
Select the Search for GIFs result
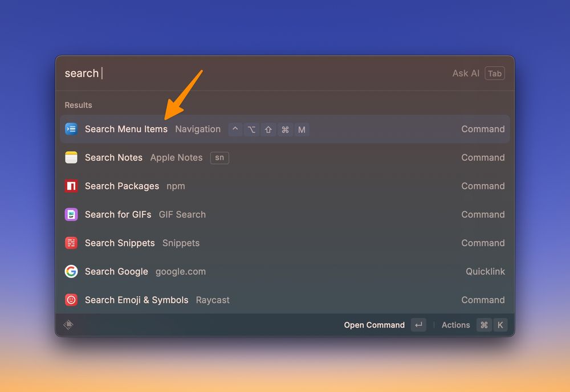click(285, 214)
